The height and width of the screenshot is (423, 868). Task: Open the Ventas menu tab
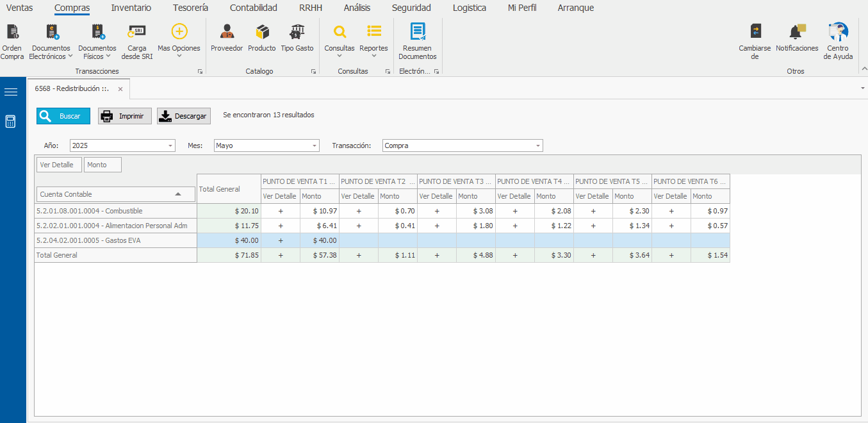click(x=19, y=8)
